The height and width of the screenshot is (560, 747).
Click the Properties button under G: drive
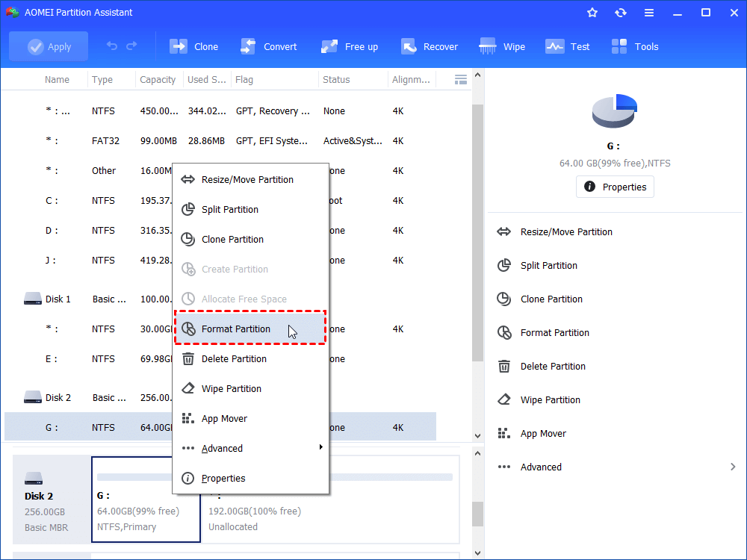(x=615, y=187)
